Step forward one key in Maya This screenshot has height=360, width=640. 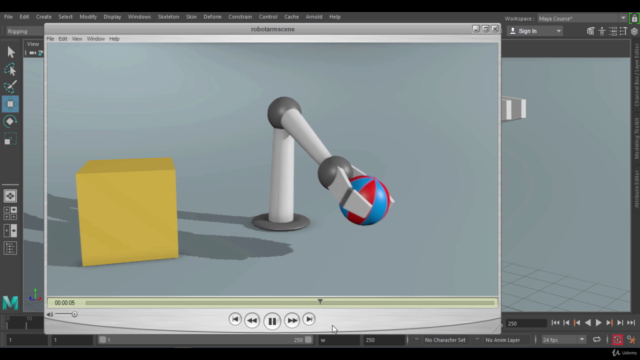pos(609,323)
